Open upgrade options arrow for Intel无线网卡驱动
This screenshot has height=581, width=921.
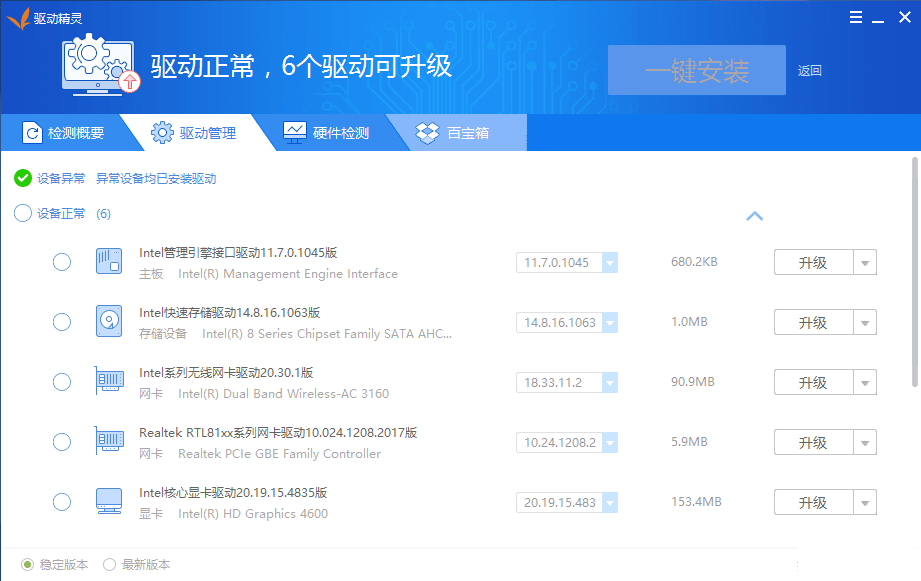(865, 382)
